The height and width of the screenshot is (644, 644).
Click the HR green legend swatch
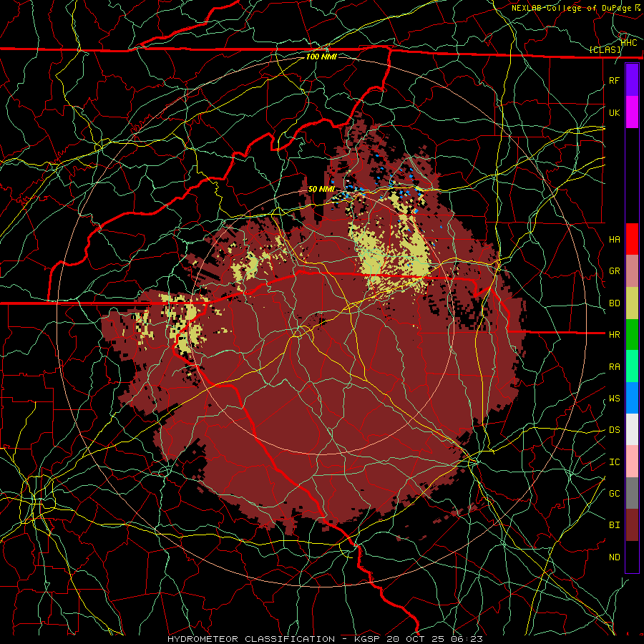click(x=632, y=335)
